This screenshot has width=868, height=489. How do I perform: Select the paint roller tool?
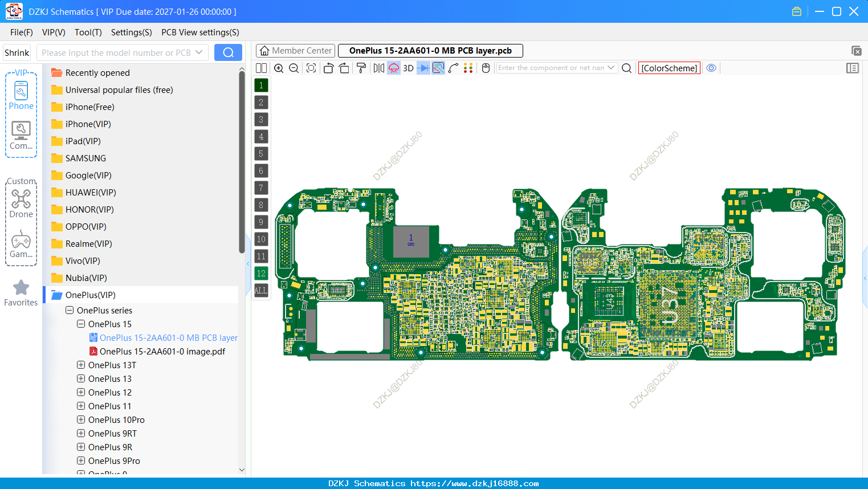click(361, 68)
